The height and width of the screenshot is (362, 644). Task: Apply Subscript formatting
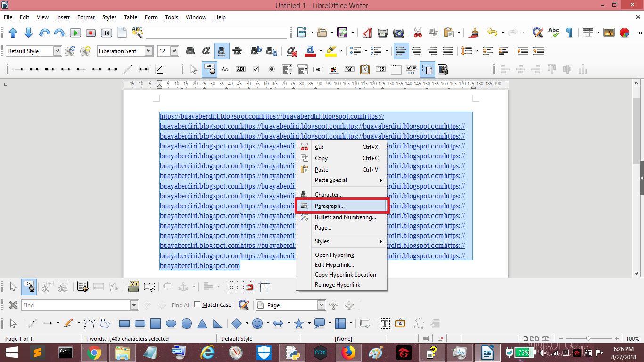(x=272, y=51)
